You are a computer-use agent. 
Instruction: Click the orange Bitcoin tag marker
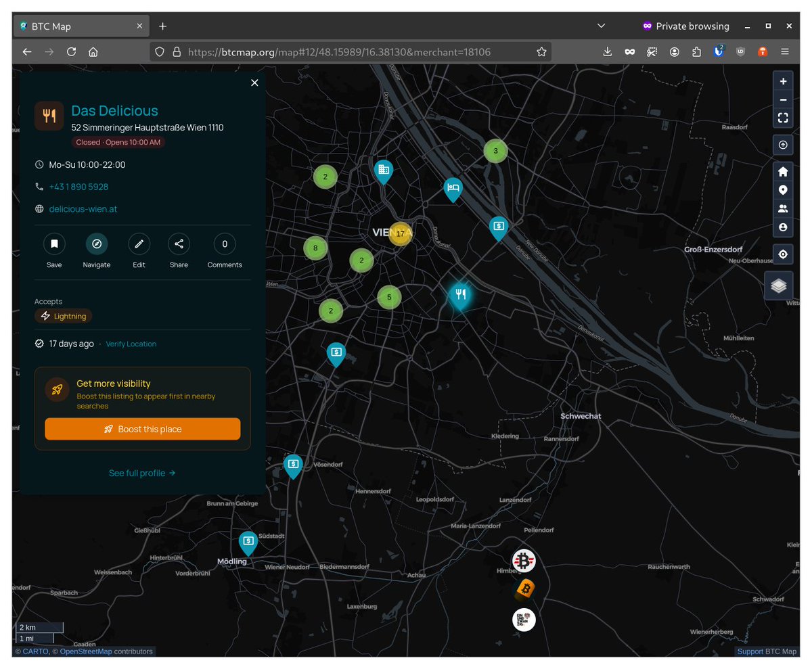click(x=525, y=589)
